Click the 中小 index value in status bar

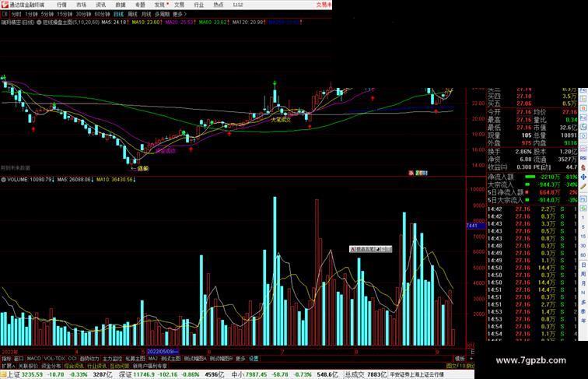256,374
